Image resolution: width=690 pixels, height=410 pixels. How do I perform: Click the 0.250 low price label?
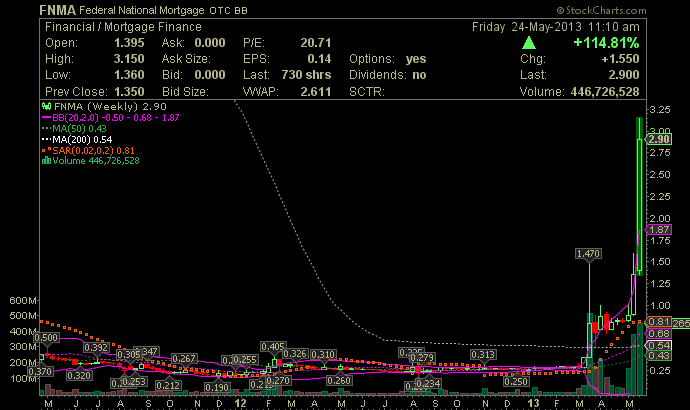pyautogui.click(x=516, y=381)
